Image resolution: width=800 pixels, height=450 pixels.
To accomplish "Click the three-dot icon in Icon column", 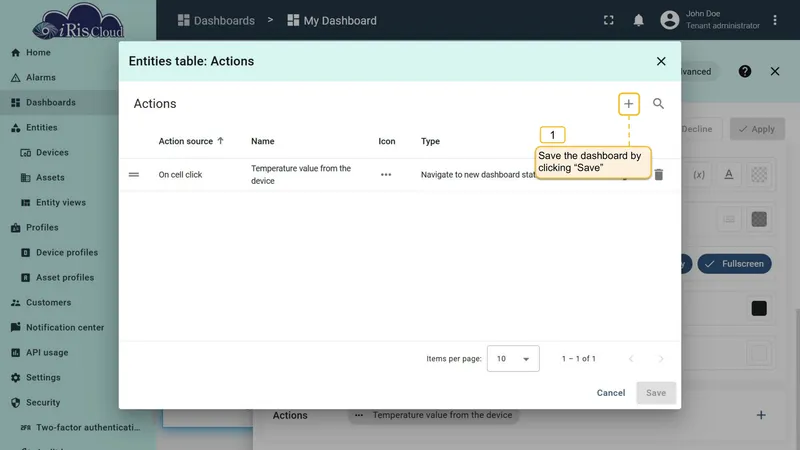I will coord(386,174).
